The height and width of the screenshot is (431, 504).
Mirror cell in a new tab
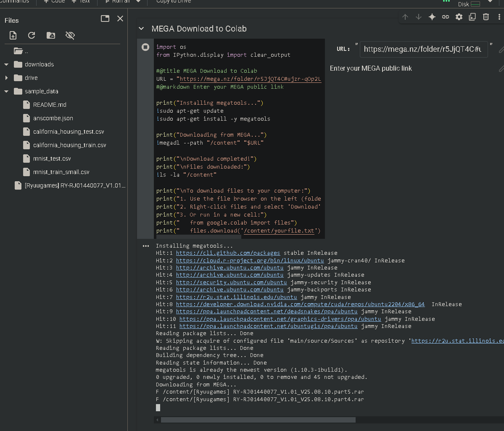(472, 17)
